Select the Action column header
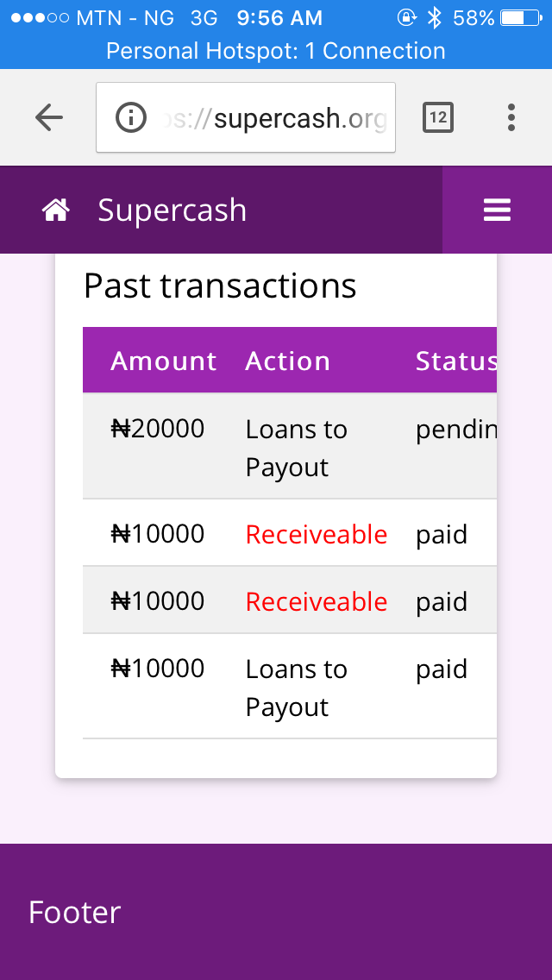This screenshot has height=980, width=552. tap(287, 361)
